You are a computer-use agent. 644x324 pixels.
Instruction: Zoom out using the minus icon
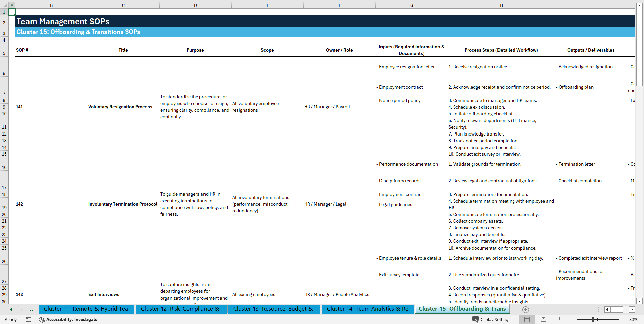point(573,319)
